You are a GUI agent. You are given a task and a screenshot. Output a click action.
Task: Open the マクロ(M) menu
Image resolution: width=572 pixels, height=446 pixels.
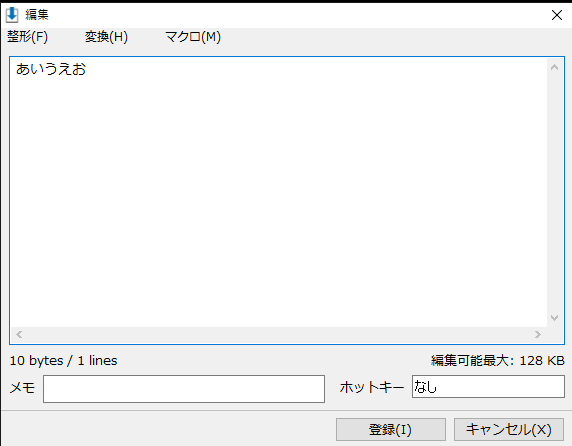193,36
